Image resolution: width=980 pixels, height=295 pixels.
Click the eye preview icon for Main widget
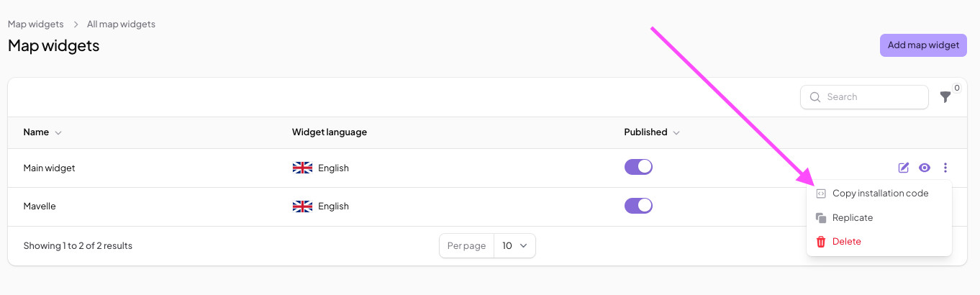925,168
